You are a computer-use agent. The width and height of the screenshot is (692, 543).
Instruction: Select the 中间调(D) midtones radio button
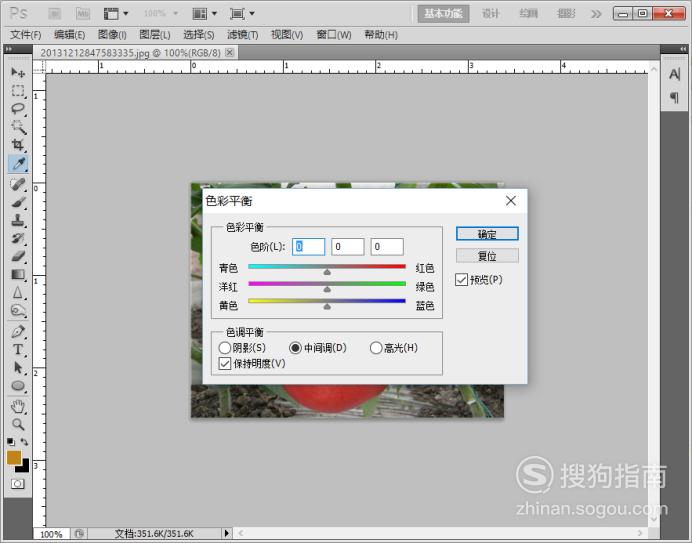tap(295, 348)
